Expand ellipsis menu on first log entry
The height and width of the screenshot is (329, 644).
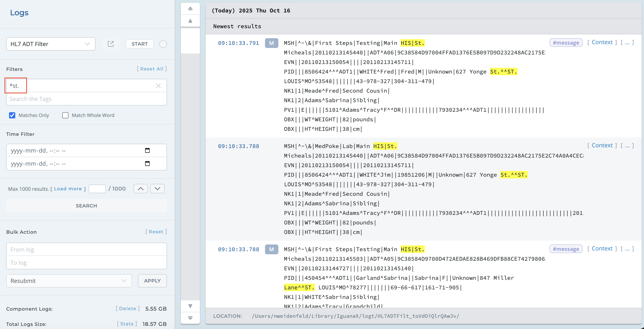[x=627, y=42]
